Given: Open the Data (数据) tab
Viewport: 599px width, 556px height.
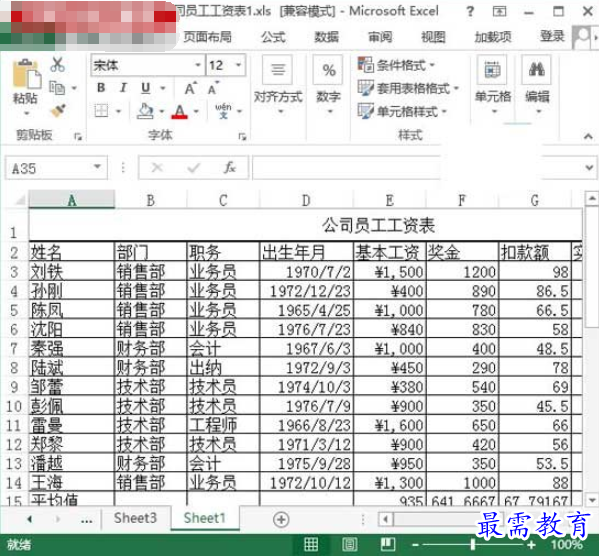Looking at the screenshot, I should 327,37.
